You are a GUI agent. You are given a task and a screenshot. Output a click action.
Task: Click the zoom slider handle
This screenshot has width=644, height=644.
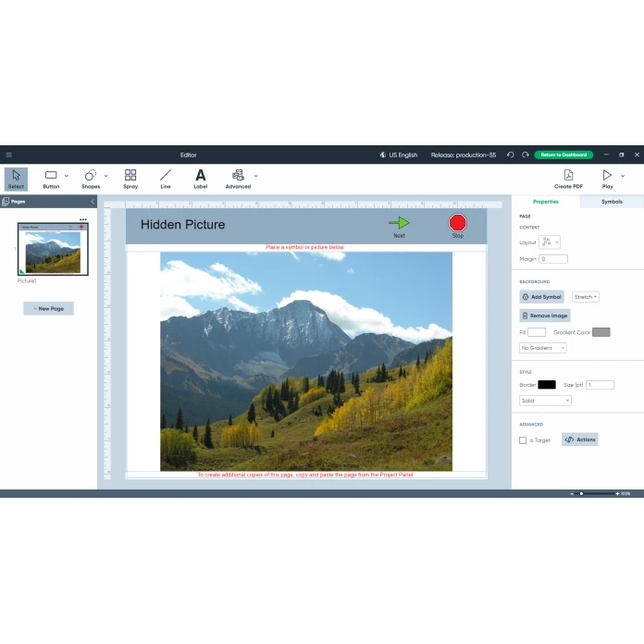pos(582,494)
